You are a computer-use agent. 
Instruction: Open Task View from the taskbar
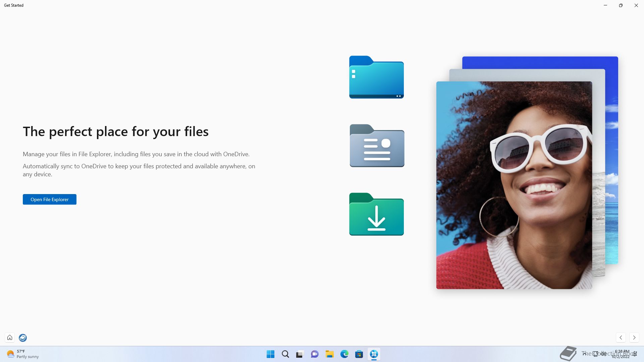tap(300, 354)
